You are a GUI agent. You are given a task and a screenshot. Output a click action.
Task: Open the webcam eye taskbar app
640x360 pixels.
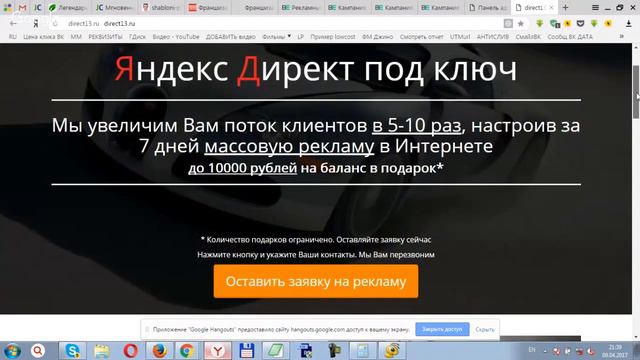coord(392,351)
